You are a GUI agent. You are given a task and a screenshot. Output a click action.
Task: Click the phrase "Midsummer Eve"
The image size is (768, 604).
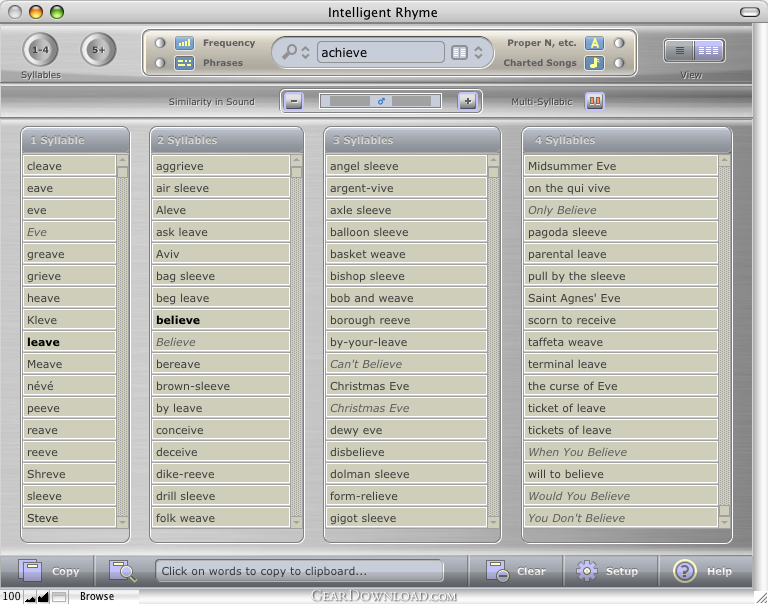621,166
